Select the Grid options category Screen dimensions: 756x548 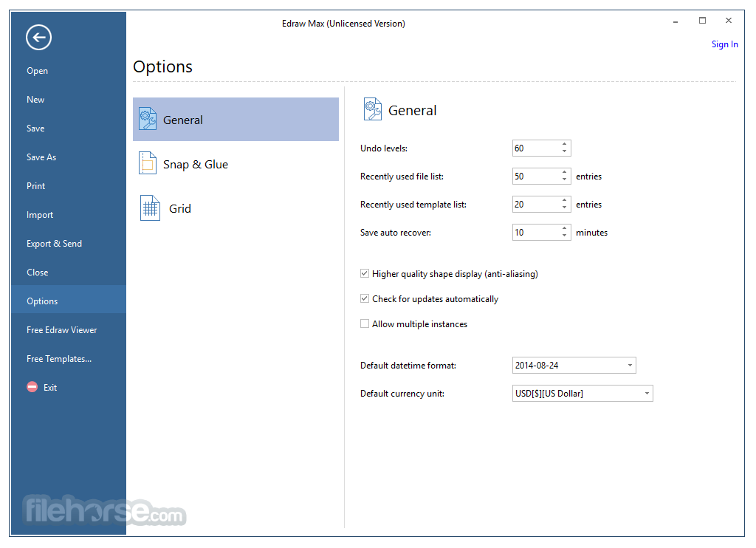236,208
